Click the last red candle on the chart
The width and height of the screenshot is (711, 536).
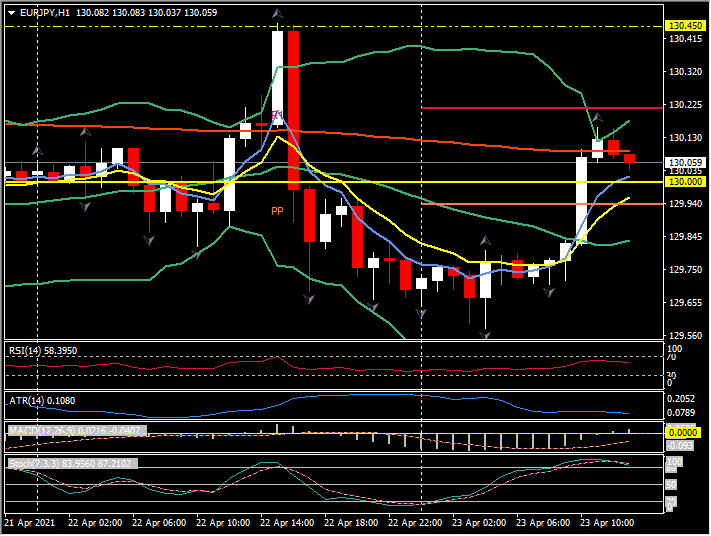[x=629, y=158]
